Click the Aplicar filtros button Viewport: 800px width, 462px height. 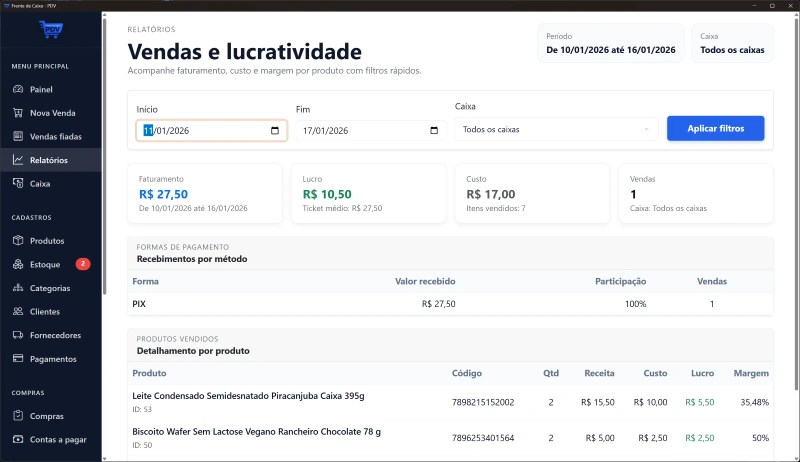[x=715, y=129]
